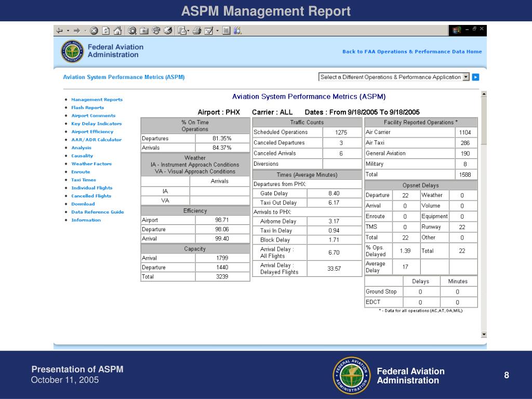The width and height of the screenshot is (532, 399).
Task: Click the Opsnet Delays table header
Action: coord(421,185)
